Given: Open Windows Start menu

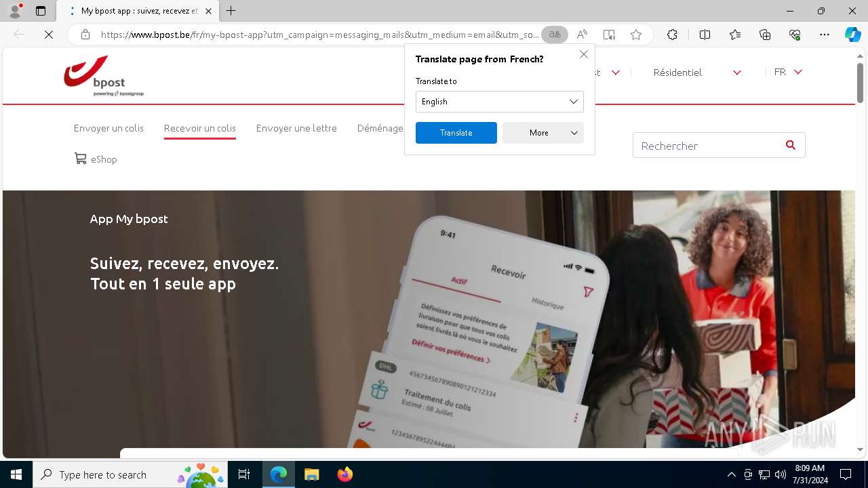Looking at the screenshot, I should pos(16,474).
